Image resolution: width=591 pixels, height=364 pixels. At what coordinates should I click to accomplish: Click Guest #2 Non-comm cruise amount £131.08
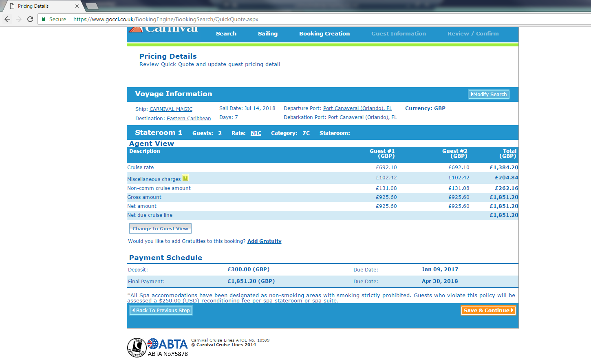[x=459, y=188]
